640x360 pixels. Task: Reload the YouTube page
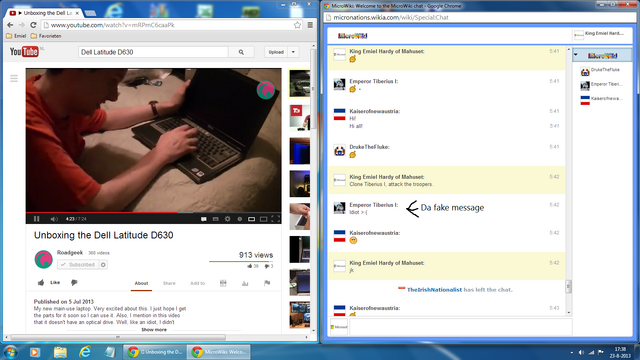33,25
